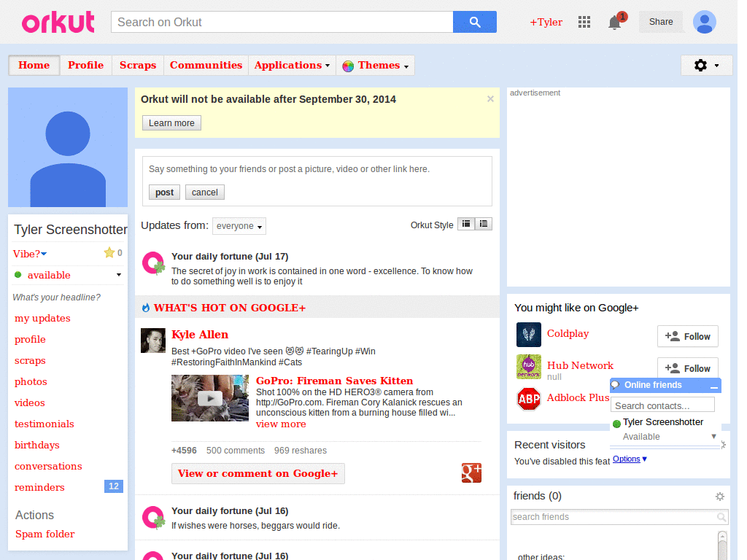The image size is (747, 560).
Task: Open the Scraps tab
Action: pyautogui.click(x=138, y=65)
